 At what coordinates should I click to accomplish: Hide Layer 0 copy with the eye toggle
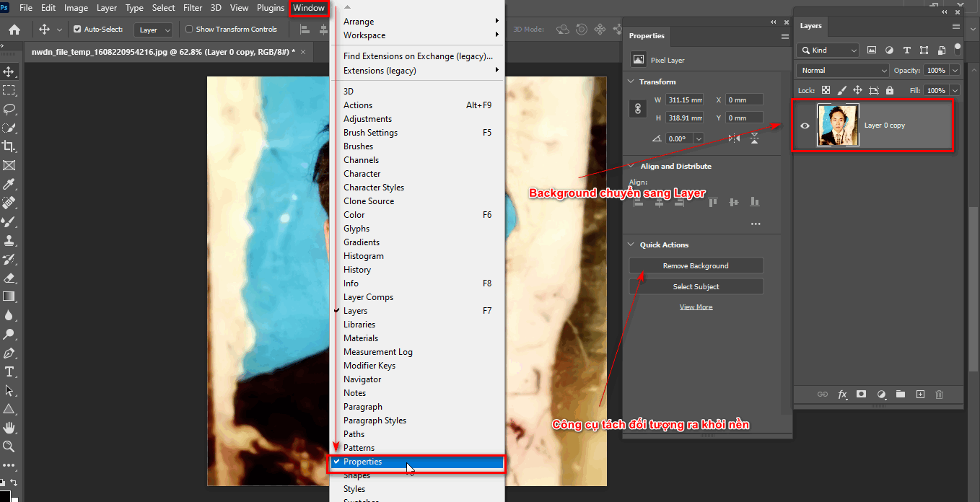pos(805,125)
